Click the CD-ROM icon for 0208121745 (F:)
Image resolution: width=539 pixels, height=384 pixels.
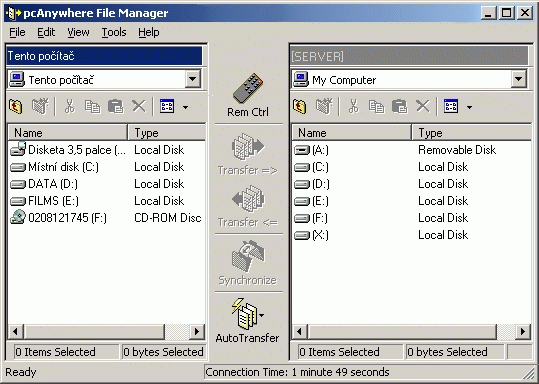[18, 217]
